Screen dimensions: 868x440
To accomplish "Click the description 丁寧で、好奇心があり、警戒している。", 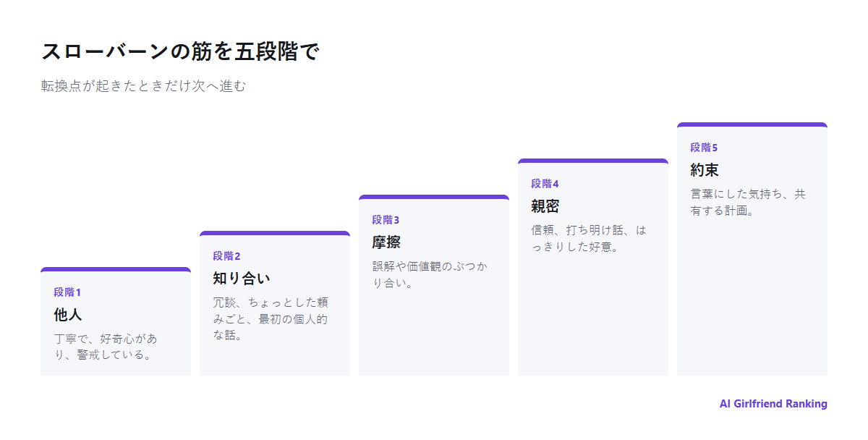I will pyautogui.click(x=106, y=347).
